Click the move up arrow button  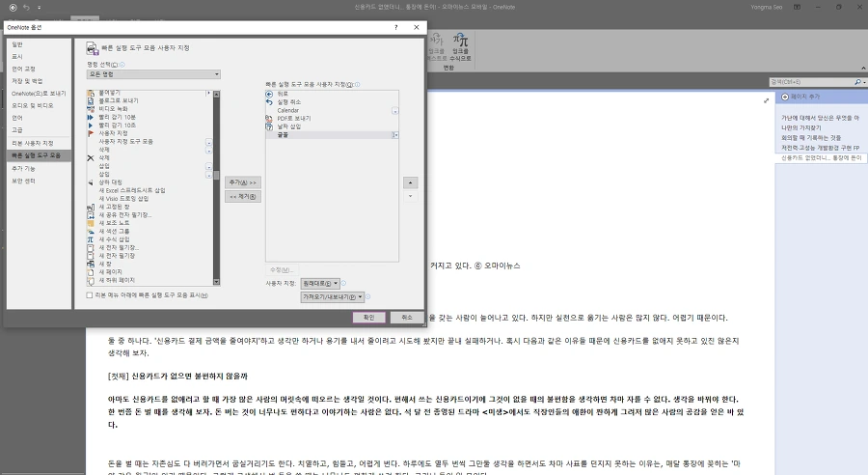[410, 182]
